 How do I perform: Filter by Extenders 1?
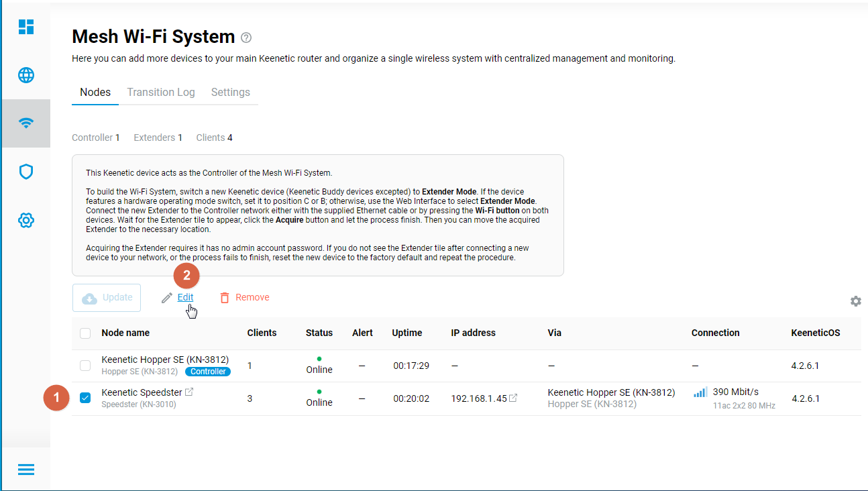(x=158, y=138)
